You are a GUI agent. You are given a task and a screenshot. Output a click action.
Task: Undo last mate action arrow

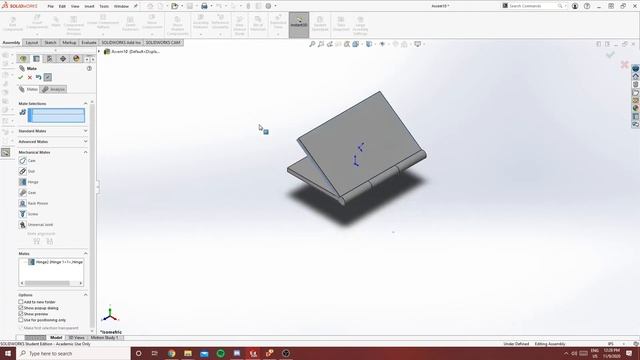(38, 77)
